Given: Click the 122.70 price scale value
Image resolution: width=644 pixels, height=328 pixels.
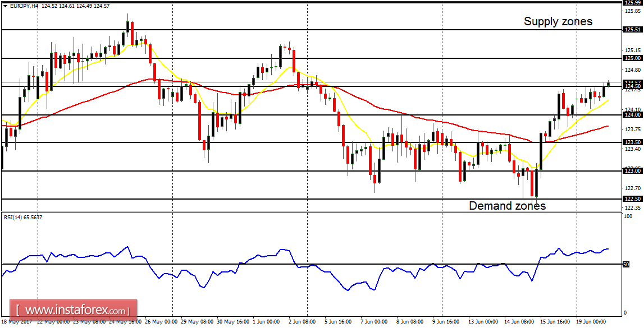Looking at the screenshot, I should tap(633, 188).
